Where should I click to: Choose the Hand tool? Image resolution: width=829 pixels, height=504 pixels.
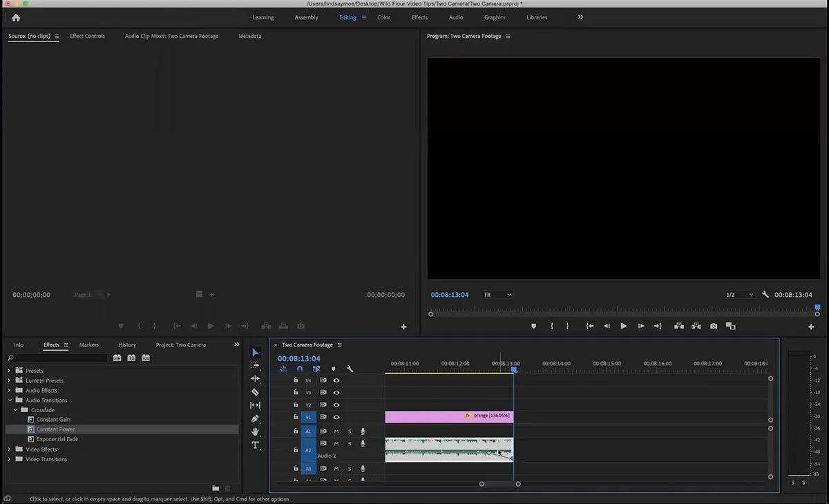pyautogui.click(x=255, y=432)
